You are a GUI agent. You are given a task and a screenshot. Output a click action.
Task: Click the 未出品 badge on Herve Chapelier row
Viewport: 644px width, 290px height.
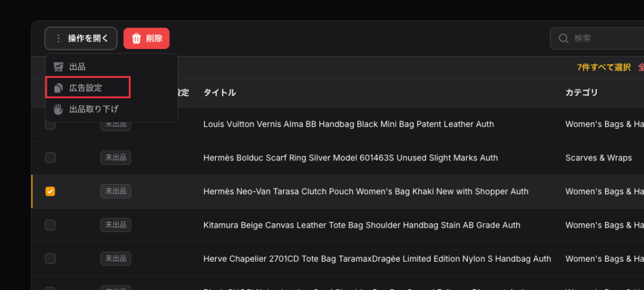tap(114, 259)
